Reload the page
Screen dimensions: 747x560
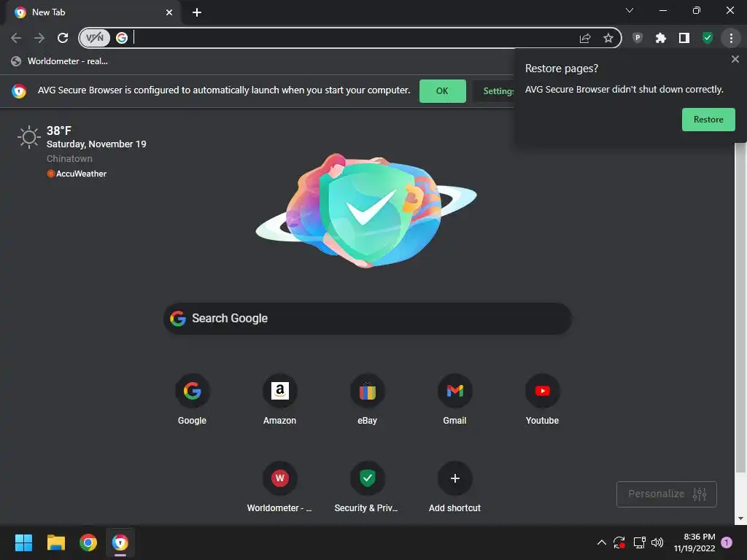[63, 38]
